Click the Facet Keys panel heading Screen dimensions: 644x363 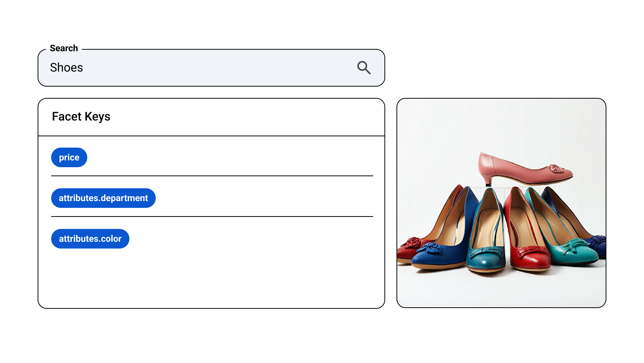point(81,117)
